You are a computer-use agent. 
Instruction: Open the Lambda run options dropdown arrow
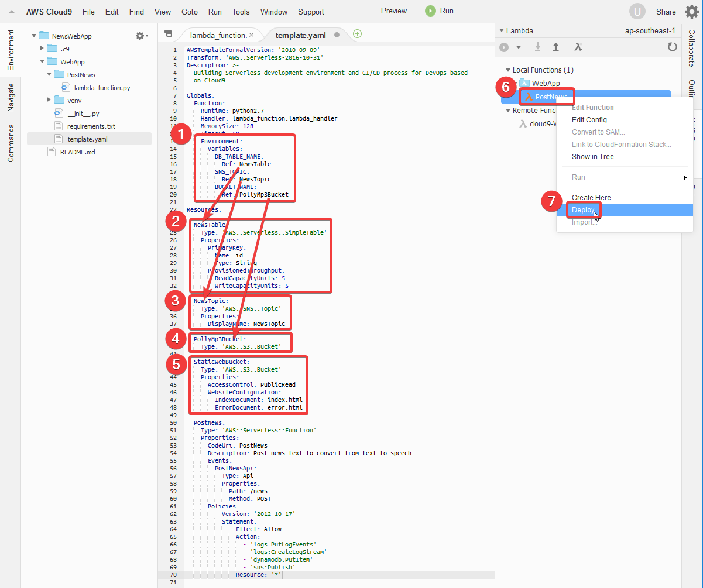pos(518,47)
